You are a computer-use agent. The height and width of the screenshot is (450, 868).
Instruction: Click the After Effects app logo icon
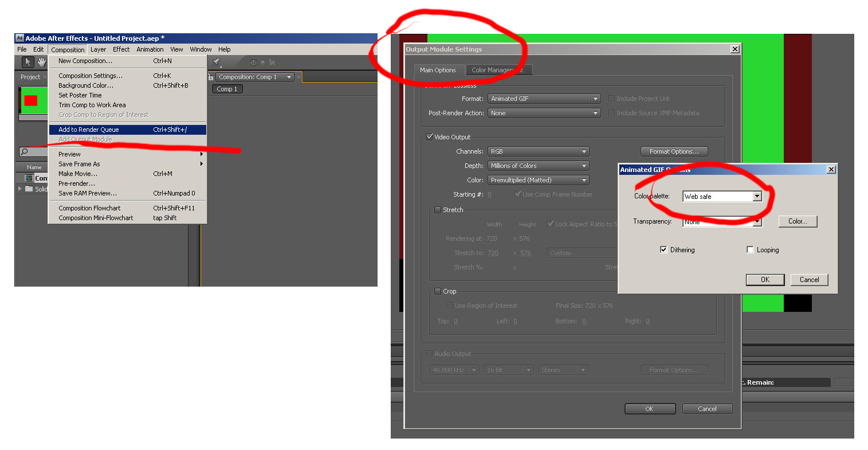click(19, 38)
